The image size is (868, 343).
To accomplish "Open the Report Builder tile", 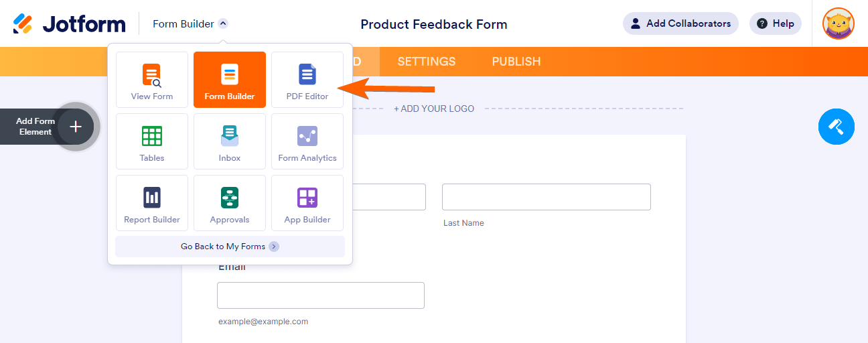I will 152,203.
